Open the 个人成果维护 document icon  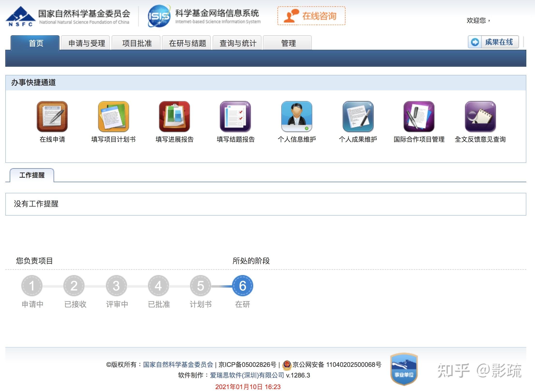pyautogui.click(x=358, y=116)
